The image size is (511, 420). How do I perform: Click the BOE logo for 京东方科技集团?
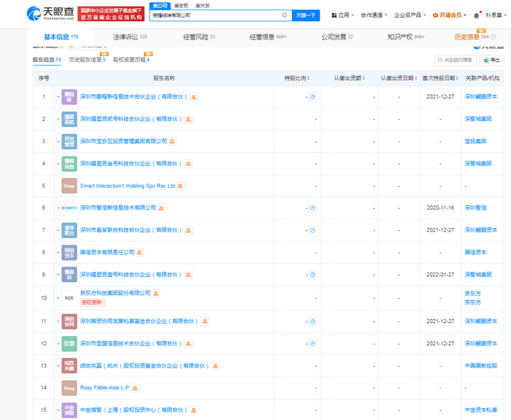click(x=69, y=297)
